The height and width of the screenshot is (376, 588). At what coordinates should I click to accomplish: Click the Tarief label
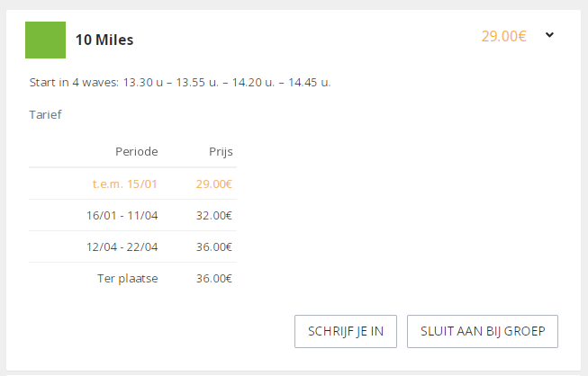tap(45, 114)
